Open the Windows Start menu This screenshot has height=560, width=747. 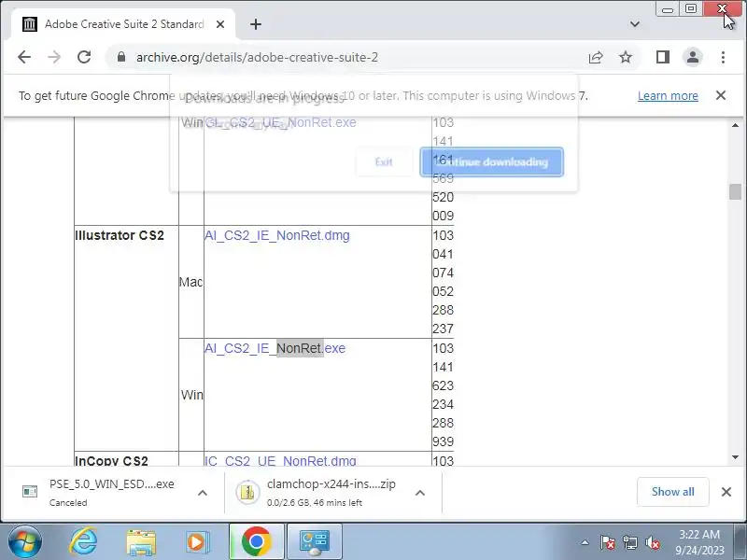(x=25, y=542)
